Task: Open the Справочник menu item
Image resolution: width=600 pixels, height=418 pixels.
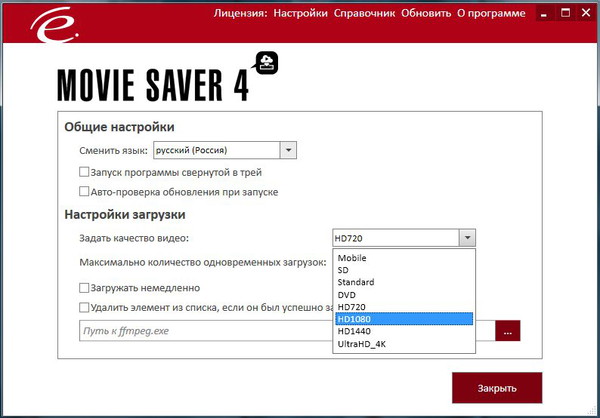Action: pos(365,14)
